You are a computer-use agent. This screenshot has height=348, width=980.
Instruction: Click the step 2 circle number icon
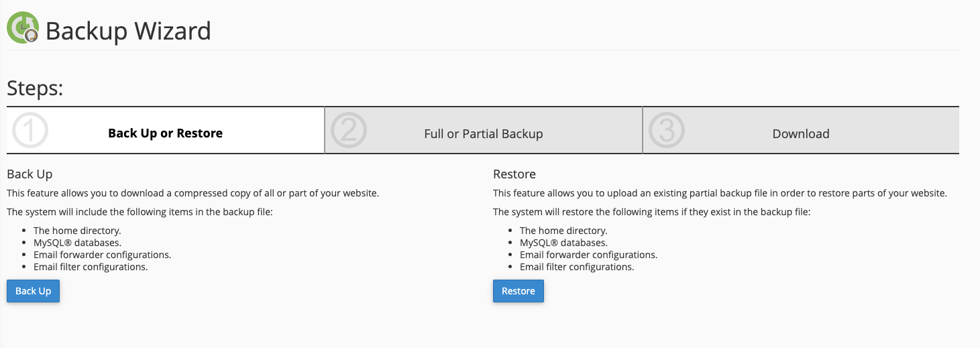point(349,130)
